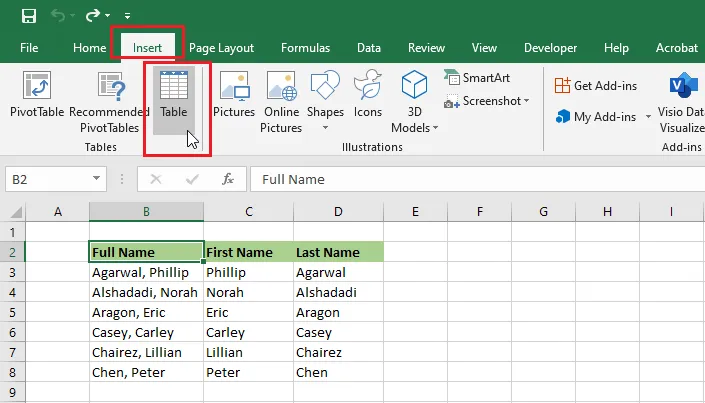
Task: Select column C header
Action: point(249,211)
